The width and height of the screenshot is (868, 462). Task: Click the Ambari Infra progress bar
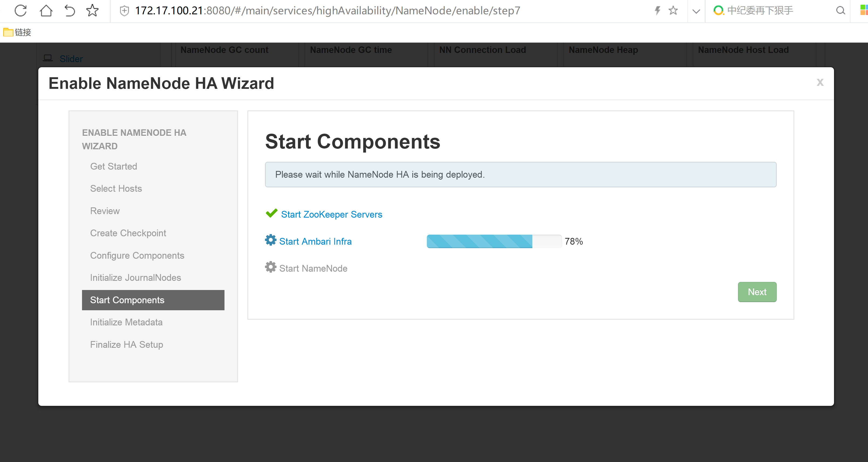coord(494,241)
